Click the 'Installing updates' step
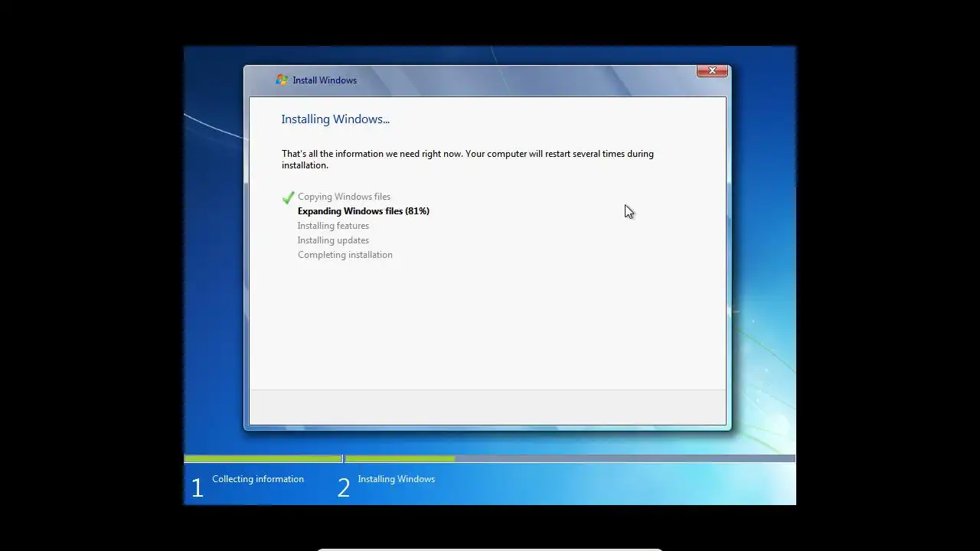The image size is (980, 551). point(333,240)
